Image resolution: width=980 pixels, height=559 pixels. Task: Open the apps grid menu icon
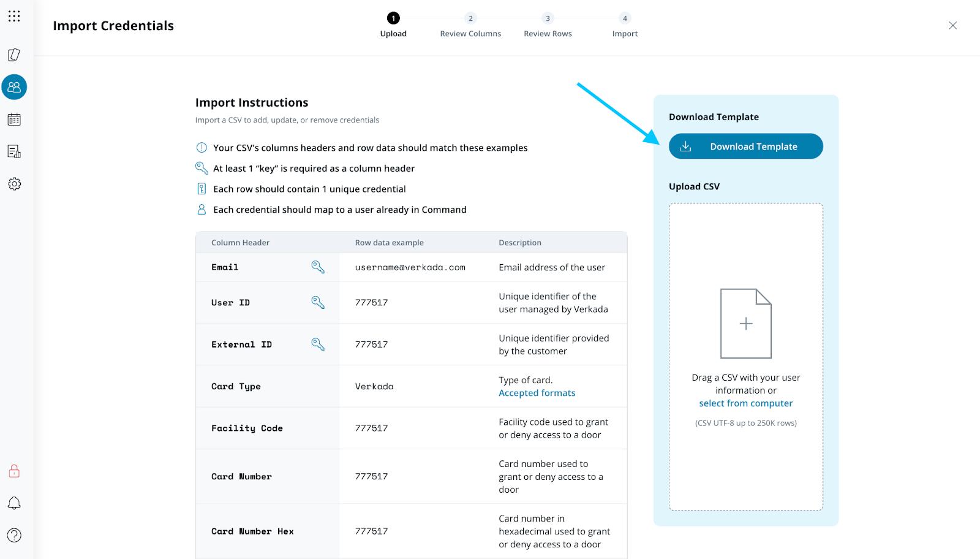(14, 17)
